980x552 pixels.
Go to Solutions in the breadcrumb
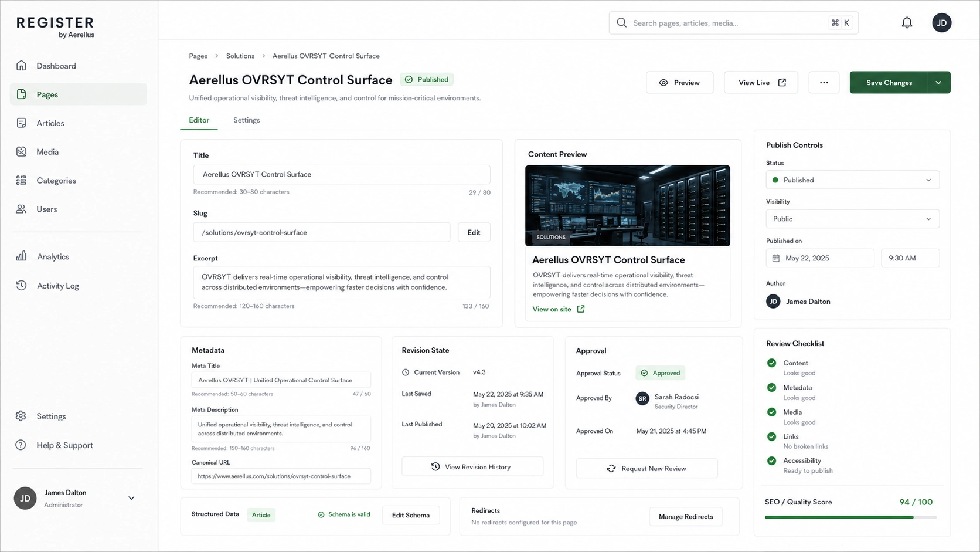(240, 56)
